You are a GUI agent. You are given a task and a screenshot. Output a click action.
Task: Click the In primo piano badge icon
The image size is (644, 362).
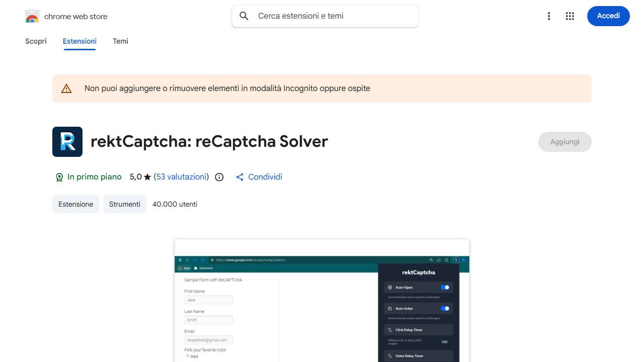(59, 177)
